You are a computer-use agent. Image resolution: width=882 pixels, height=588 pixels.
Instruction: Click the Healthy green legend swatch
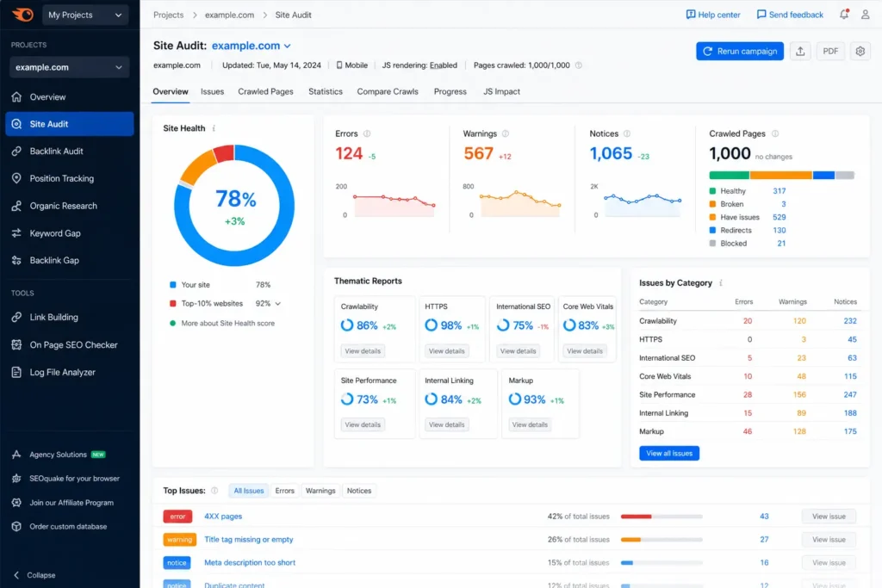tap(712, 191)
